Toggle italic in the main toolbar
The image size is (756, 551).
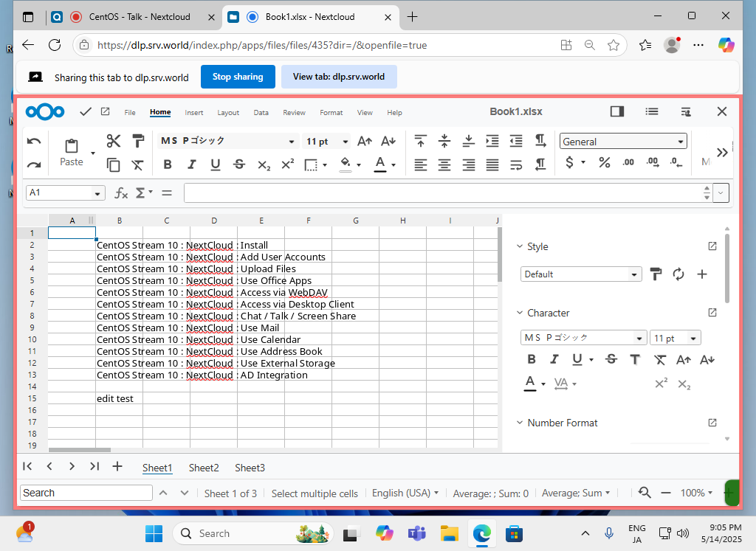coord(191,164)
